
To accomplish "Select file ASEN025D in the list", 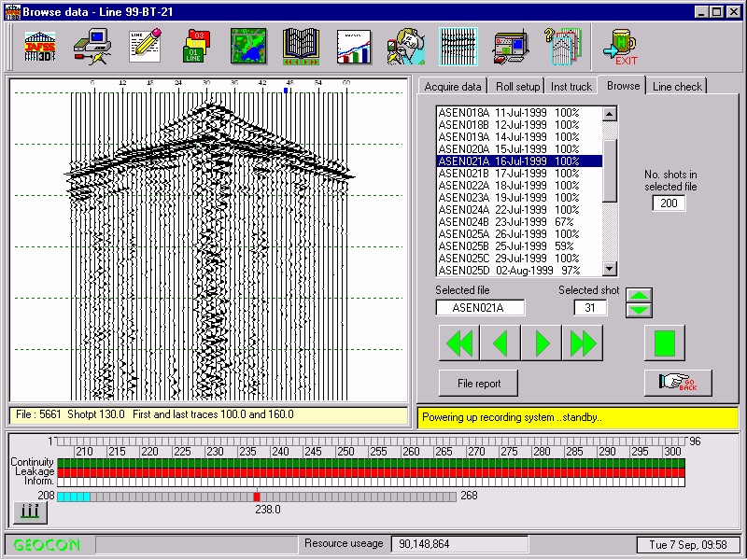I will [x=519, y=271].
